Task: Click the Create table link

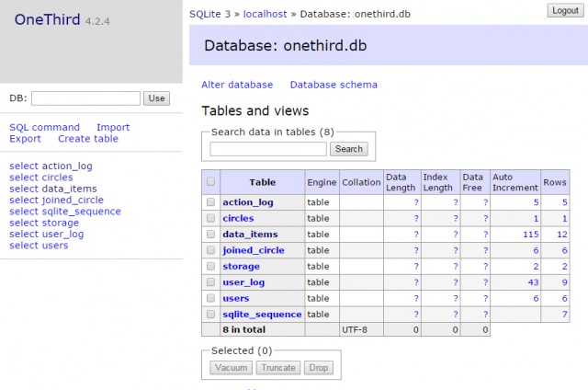Action: 88,139
